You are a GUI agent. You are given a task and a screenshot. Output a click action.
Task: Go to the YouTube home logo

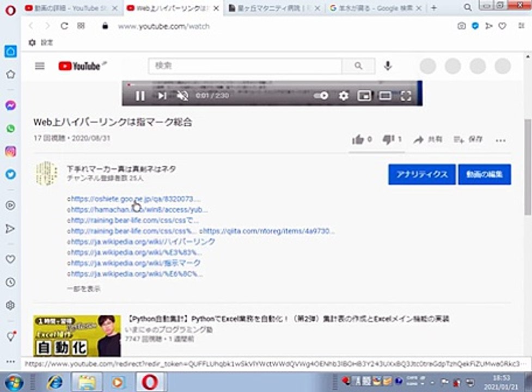point(80,66)
